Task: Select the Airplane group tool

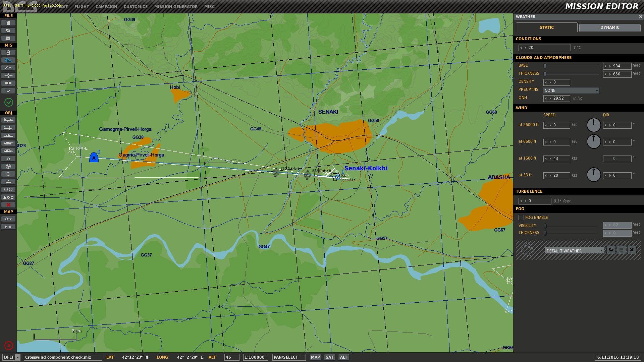Action: point(8,120)
